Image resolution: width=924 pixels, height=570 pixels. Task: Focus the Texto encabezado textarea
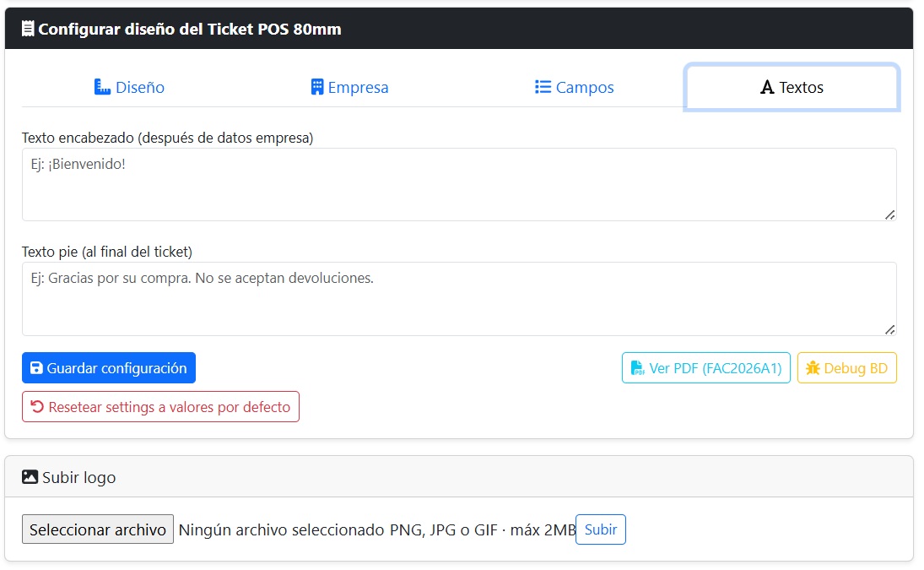(459, 185)
